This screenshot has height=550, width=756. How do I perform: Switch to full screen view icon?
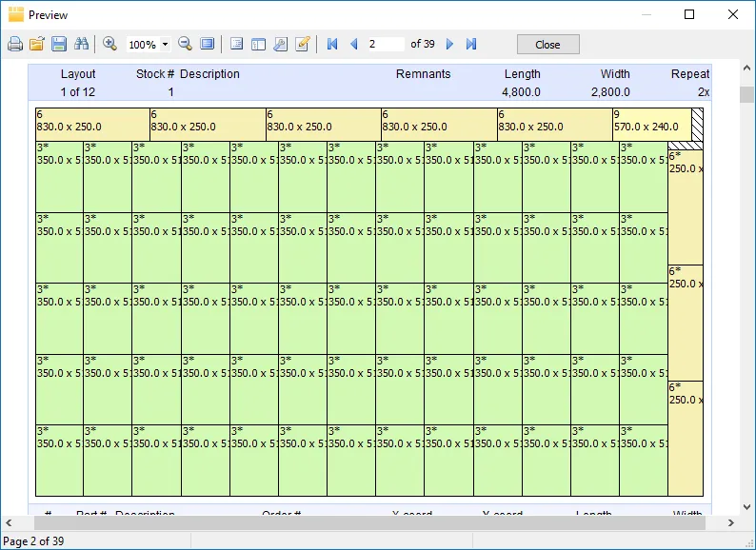tap(208, 45)
